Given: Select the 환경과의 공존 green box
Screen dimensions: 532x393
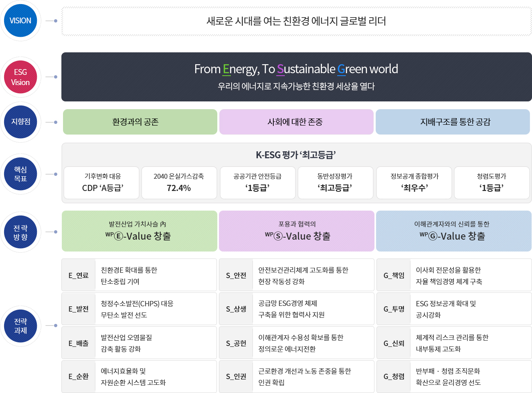Looking at the screenshot, I should click(x=140, y=121).
